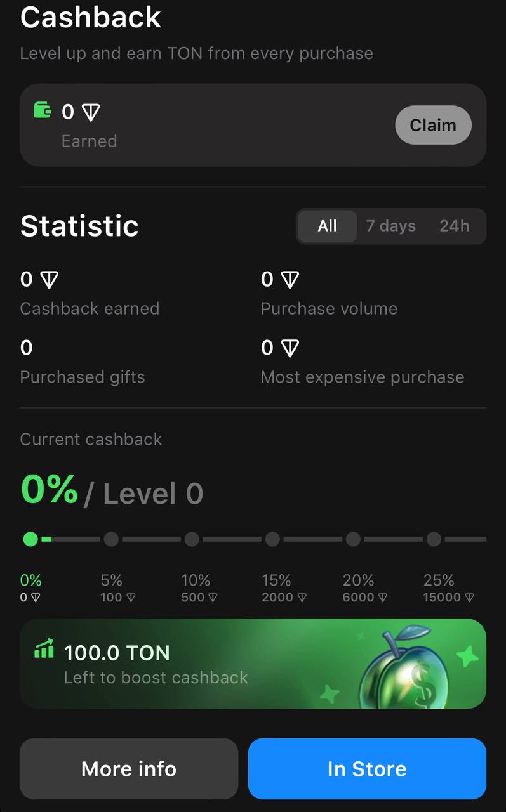Click the active green 0% level dot

coord(30,539)
